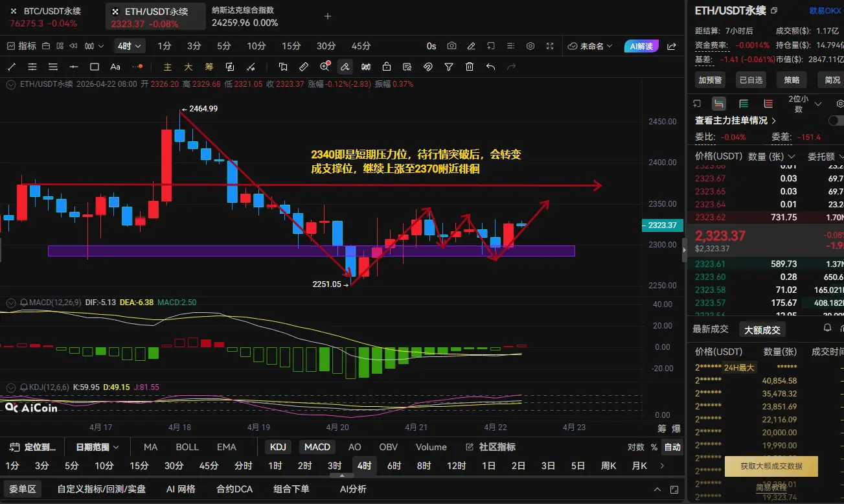Open the AI 网格 tab
844x504 pixels.
(181, 489)
